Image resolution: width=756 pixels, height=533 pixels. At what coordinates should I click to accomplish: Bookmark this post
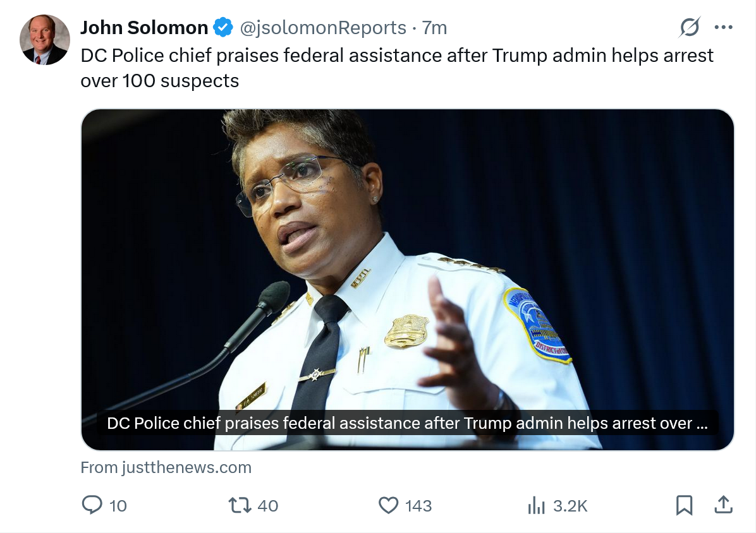click(684, 505)
